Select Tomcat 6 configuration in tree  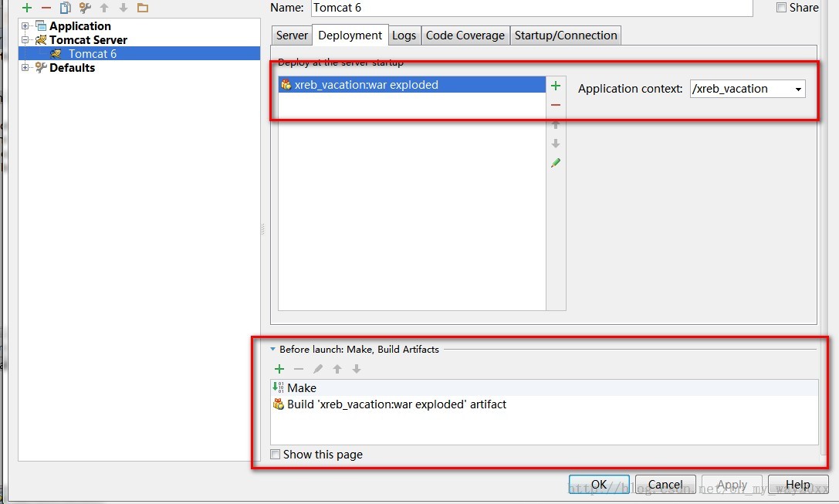tap(139, 53)
